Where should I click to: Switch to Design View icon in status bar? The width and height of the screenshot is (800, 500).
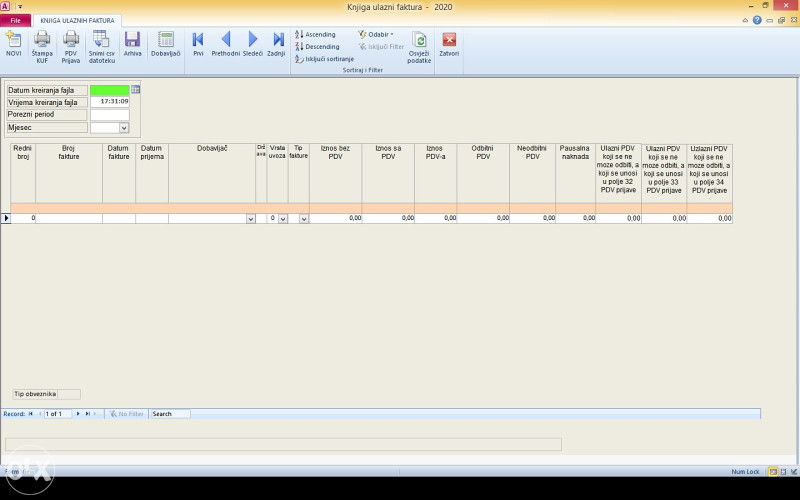point(793,472)
